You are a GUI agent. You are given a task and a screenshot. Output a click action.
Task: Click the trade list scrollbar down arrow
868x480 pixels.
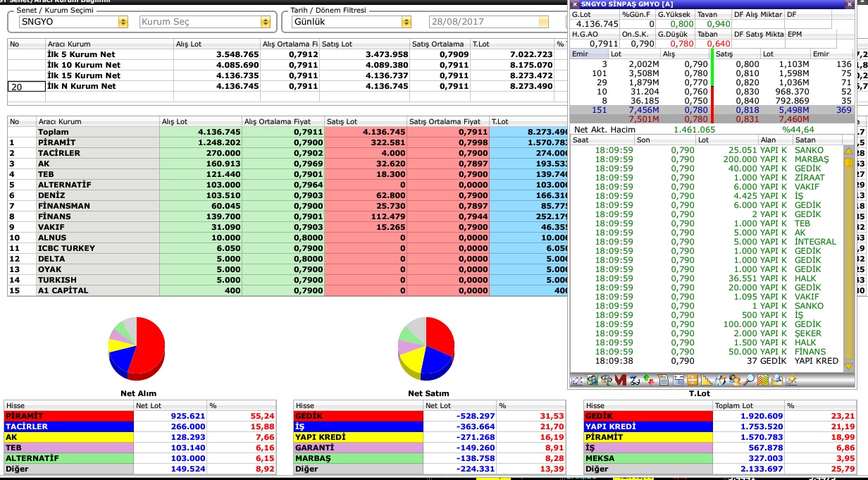pos(848,365)
